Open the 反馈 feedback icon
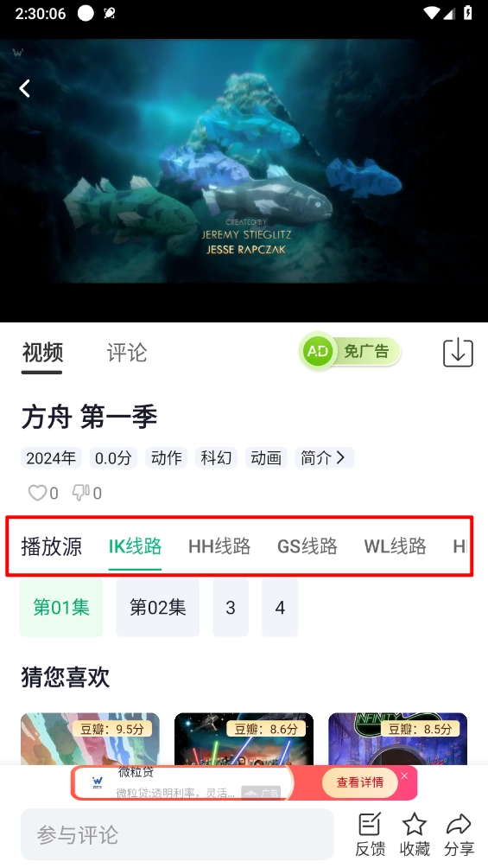The width and height of the screenshot is (488, 868). coord(370,825)
